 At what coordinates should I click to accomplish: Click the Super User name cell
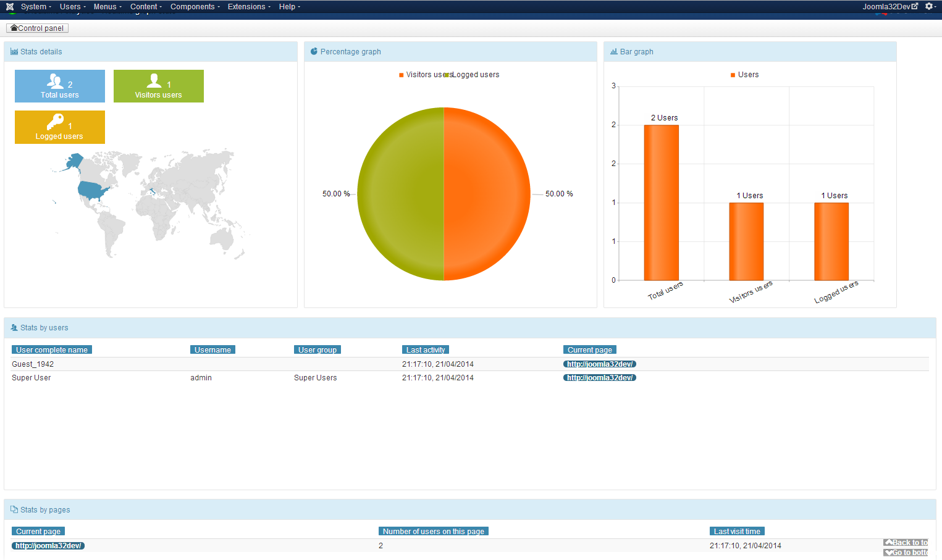32,378
